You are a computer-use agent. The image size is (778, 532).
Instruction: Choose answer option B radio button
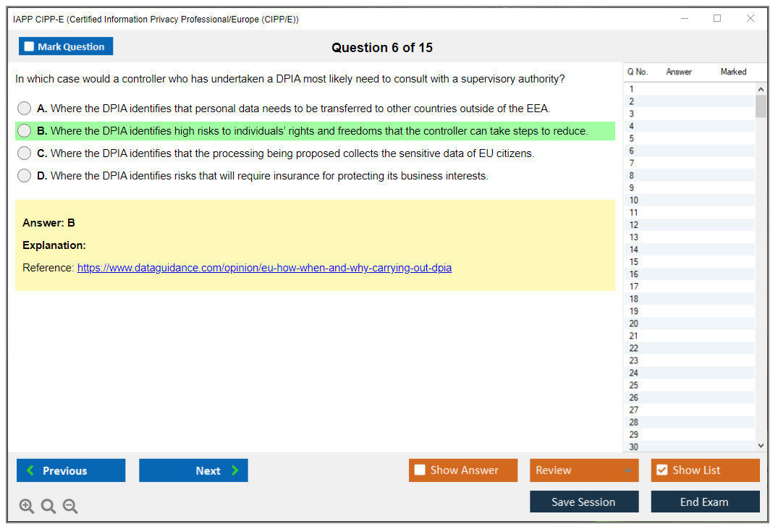pos(25,131)
